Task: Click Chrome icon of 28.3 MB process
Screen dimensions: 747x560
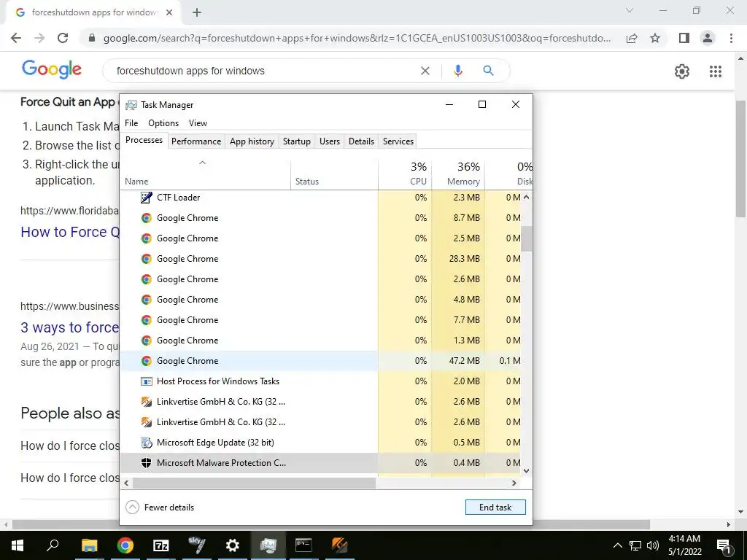Action: 146,259
